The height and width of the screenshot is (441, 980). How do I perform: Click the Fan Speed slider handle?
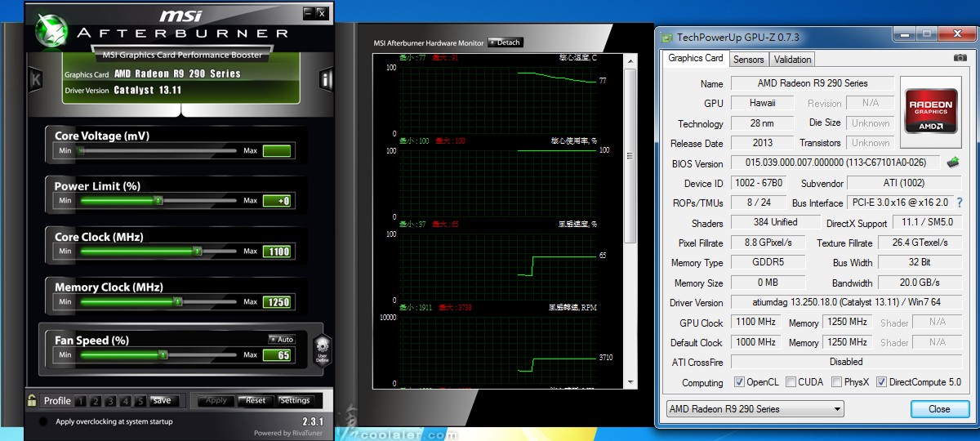click(x=163, y=355)
